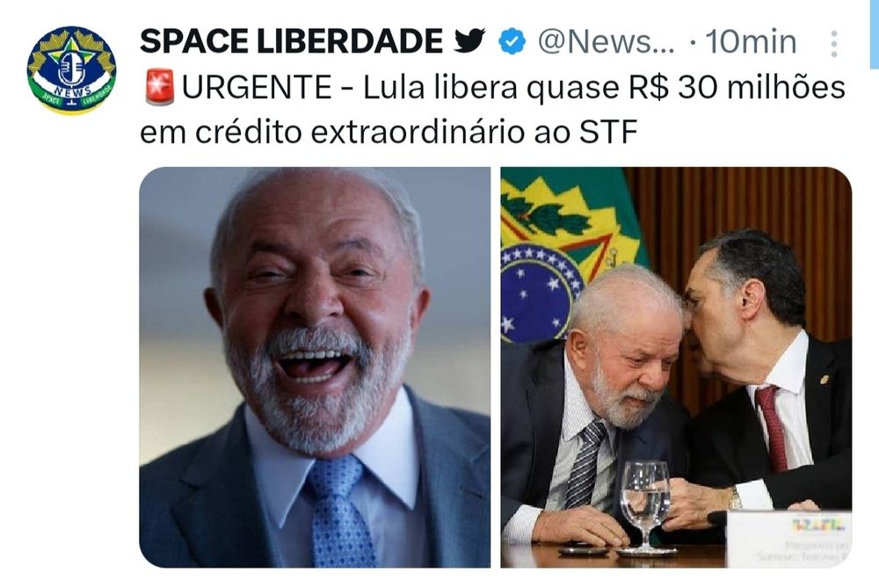
Task: Click the name placard in the right photo
Action: tap(788, 538)
